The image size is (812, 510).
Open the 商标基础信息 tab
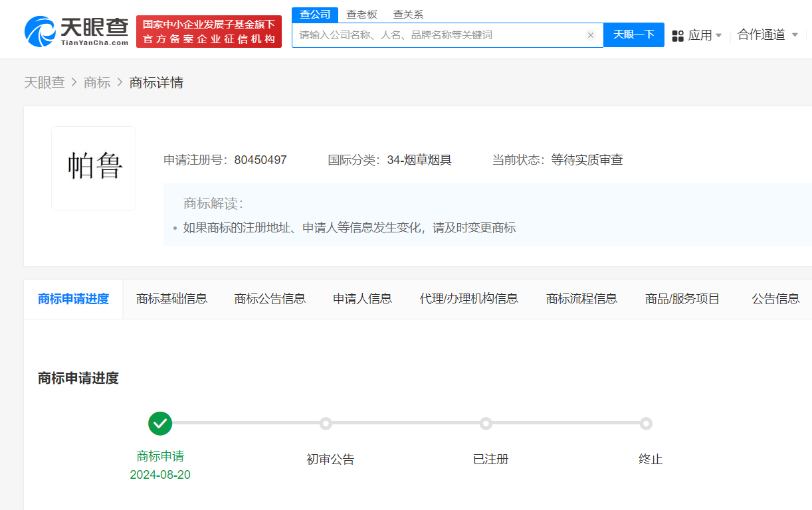pyautogui.click(x=171, y=298)
